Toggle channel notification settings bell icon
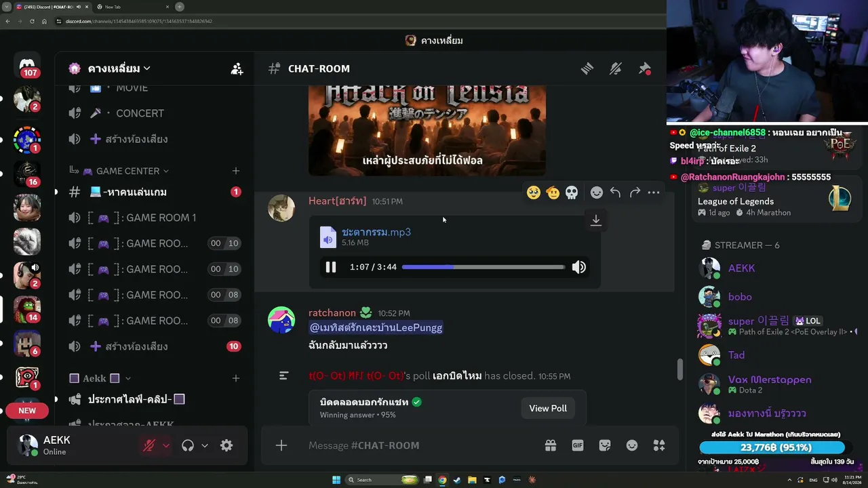Image resolution: width=868 pixels, height=488 pixels. click(616, 68)
